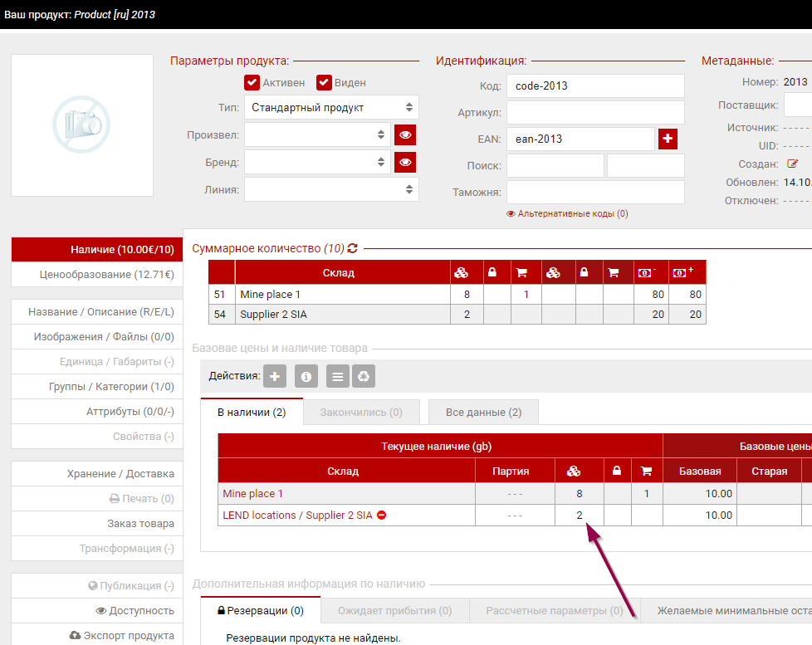
Task: Click the edit icon next to Создан
Action: [792, 164]
